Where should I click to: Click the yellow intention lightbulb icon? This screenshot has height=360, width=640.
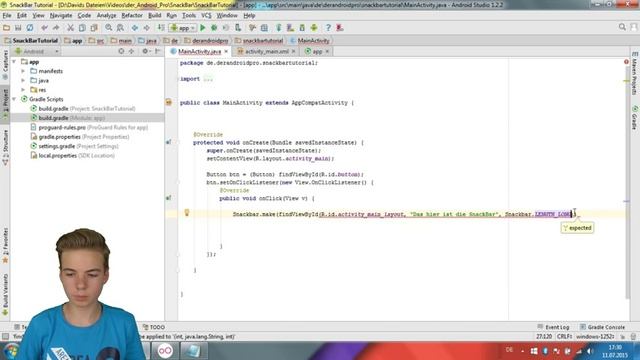click(x=187, y=213)
